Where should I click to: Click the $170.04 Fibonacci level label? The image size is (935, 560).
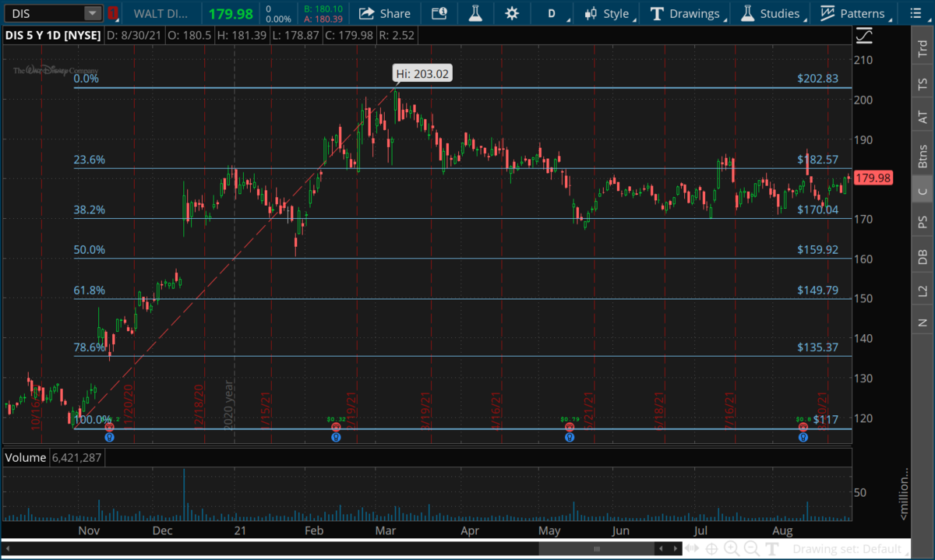[x=817, y=210]
